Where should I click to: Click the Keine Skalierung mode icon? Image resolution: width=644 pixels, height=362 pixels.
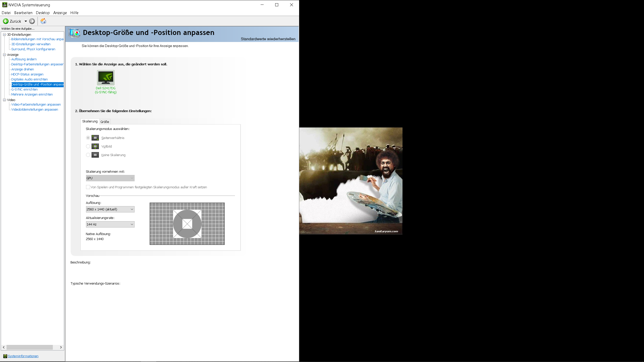tap(95, 155)
